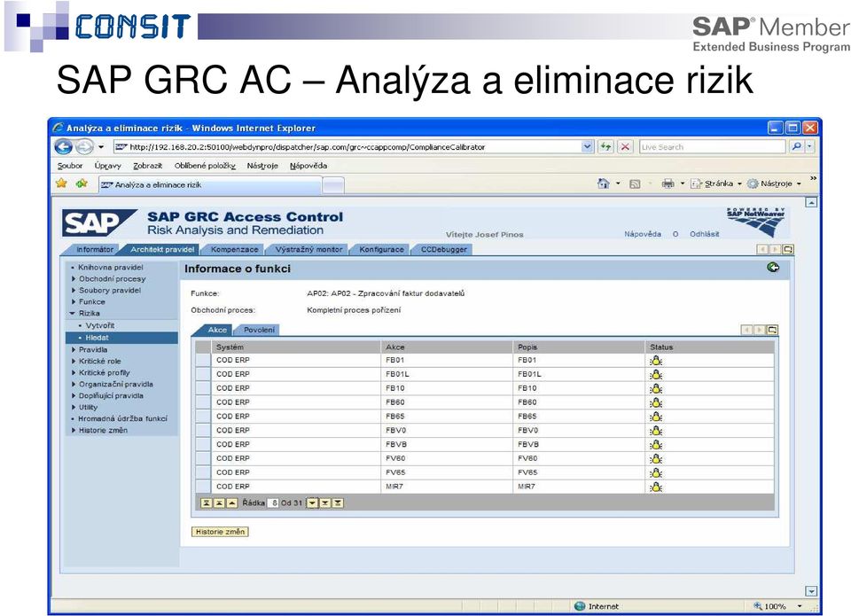This screenshot has height=616, width=851.
Task: Select row selector for FV60
Action: (203, 458)
